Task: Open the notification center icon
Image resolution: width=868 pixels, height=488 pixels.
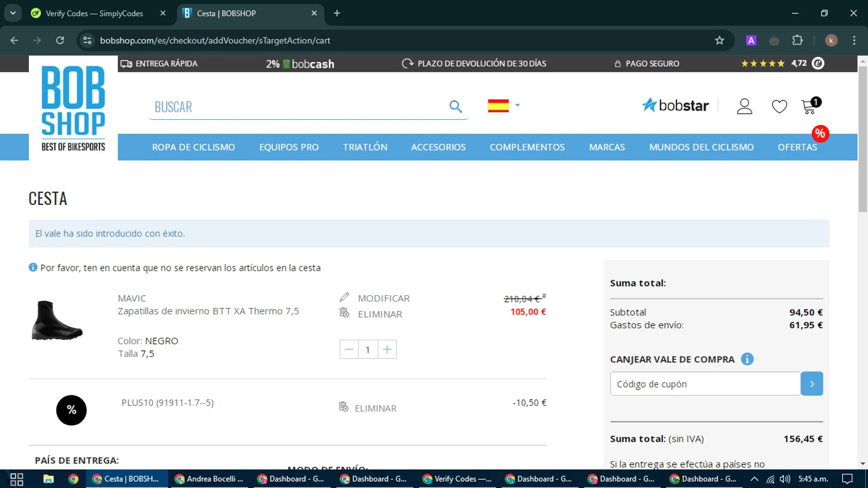Action: tap(847, 479)
